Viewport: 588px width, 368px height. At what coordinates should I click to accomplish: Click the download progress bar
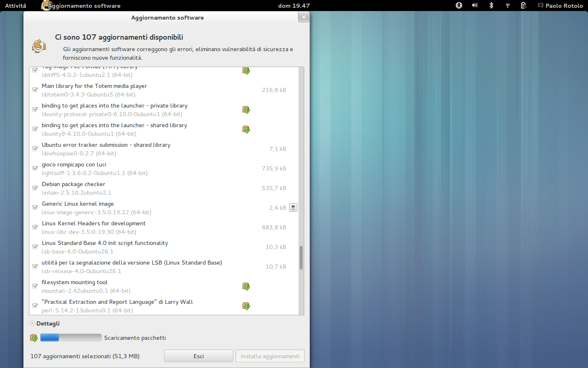(x=71, y=337)
